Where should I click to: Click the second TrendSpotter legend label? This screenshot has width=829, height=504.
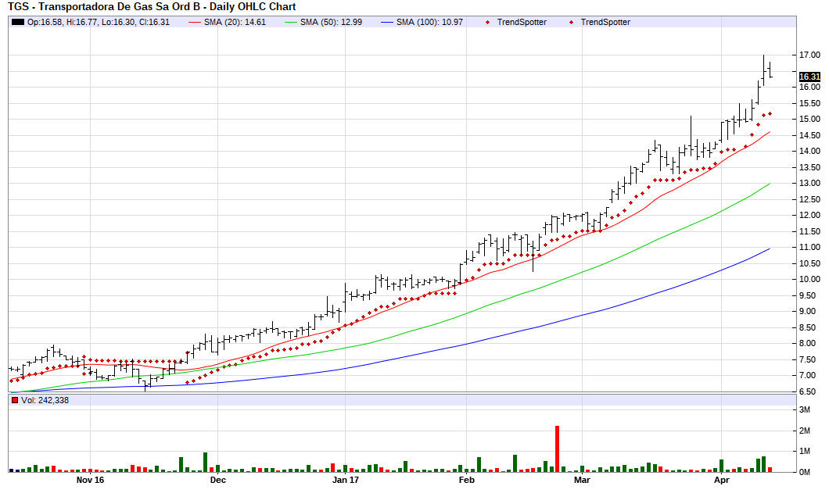[x=605, y=22]
